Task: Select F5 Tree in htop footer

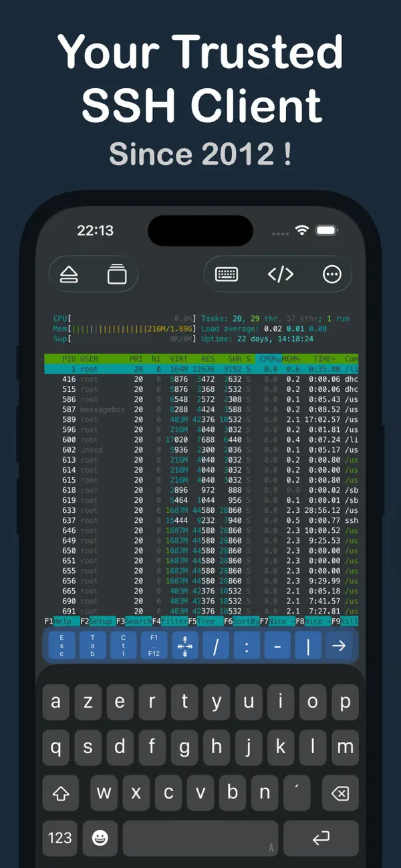Action: (x=205, y=621)
